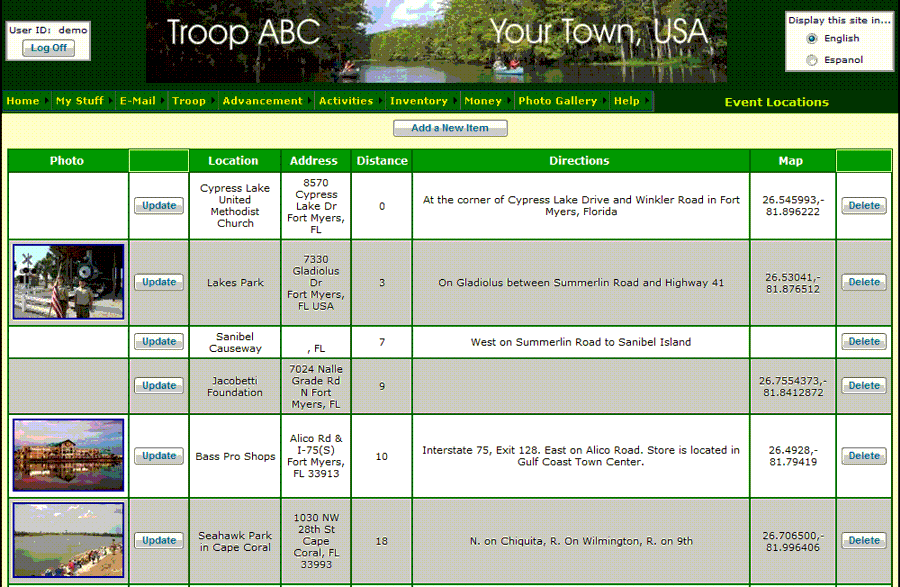Screen dimensions: 900x587
Task: Click Add a New Item button
Action: (450, 128)
